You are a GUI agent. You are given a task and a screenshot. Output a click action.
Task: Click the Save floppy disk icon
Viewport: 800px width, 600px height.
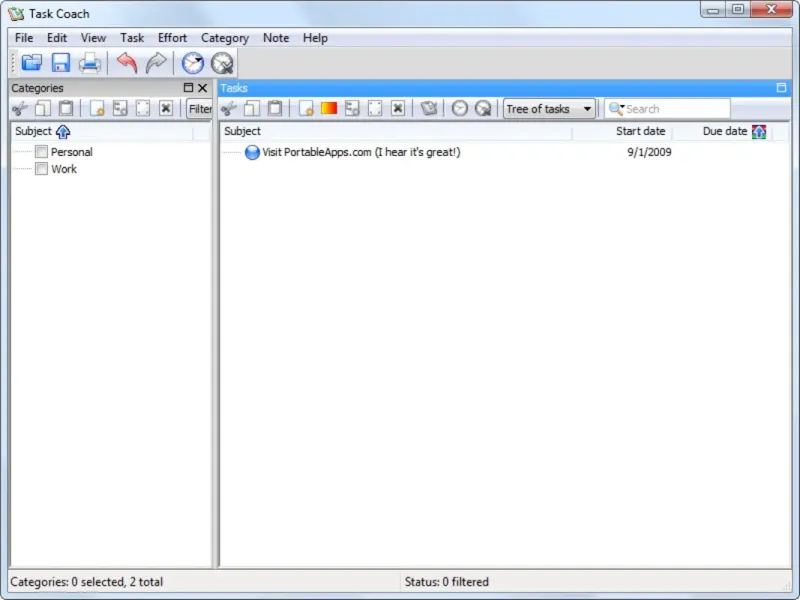61,63
